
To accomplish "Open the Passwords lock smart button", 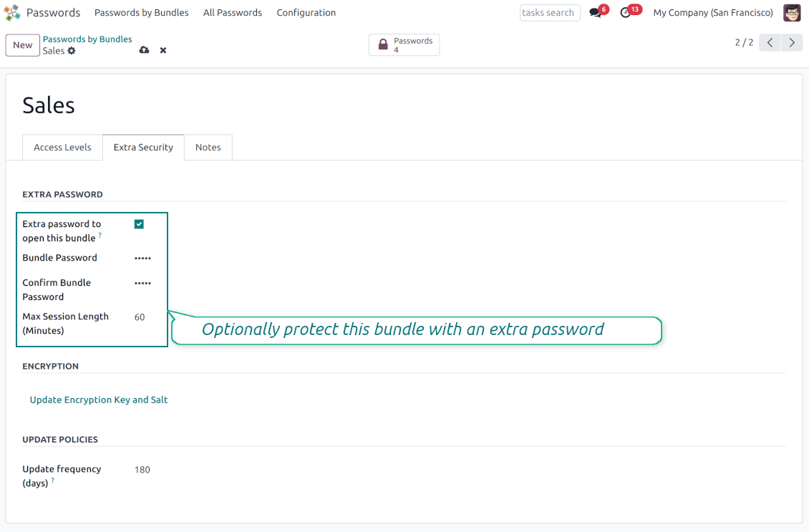I will tap(404, 45).
